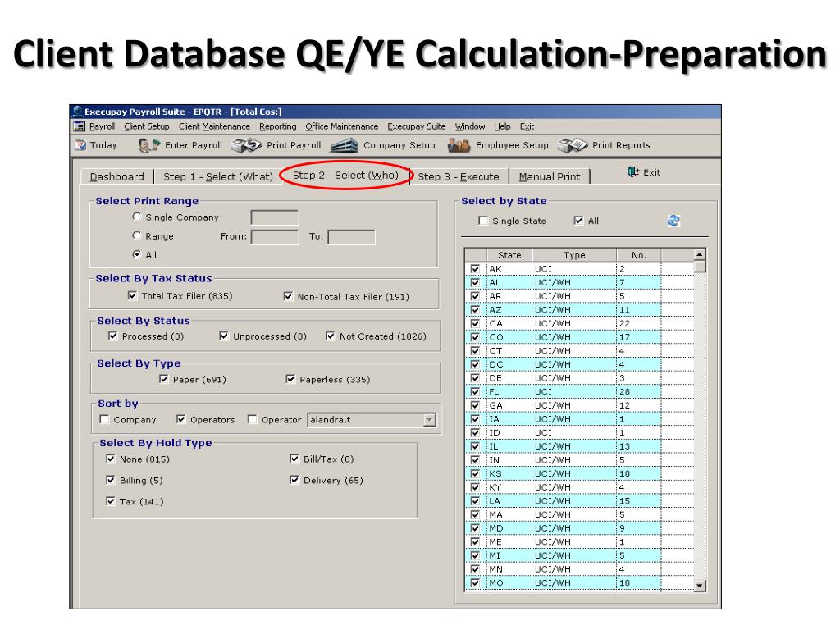Toggle the Sort by Operators checkbox
This screenshot has height=630, width=840.
181,419
